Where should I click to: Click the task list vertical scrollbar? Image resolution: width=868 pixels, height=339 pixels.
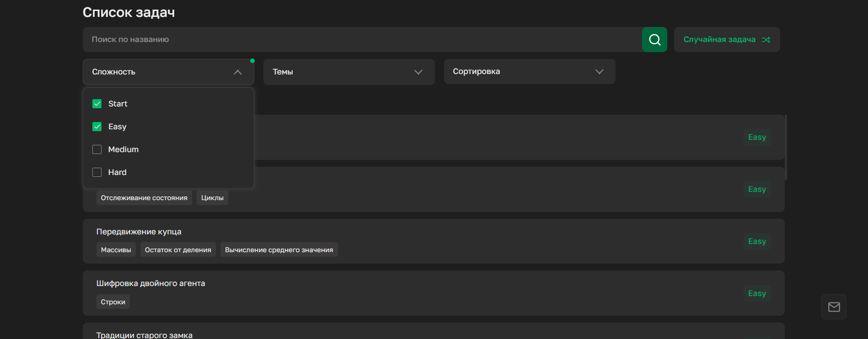786,147
